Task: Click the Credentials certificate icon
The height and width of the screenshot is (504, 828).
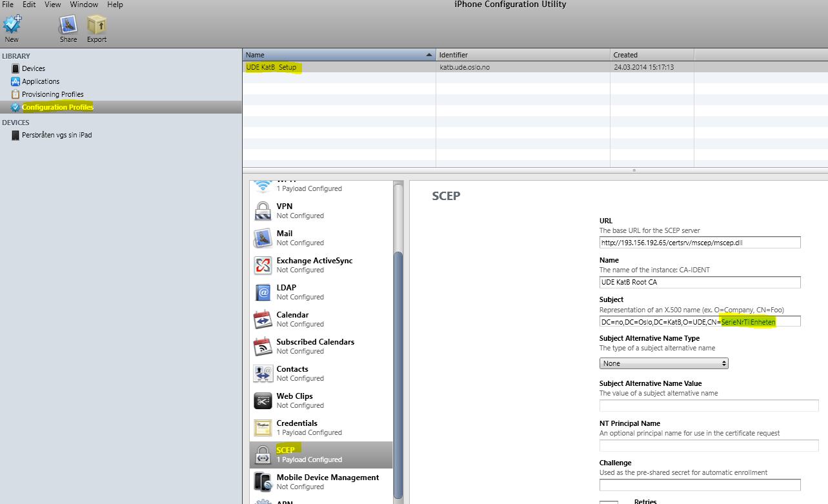Action: [263, 428]
